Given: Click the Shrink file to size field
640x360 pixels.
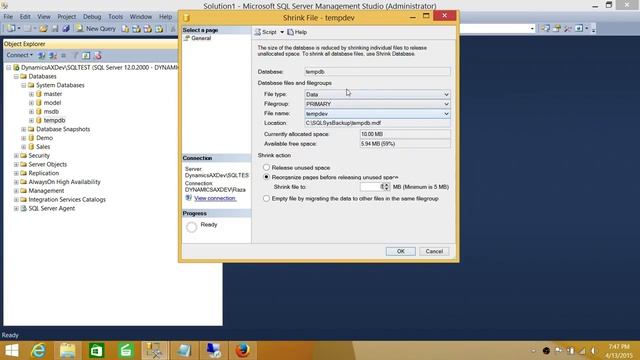Looking at the screenshot, I should 371,187.
